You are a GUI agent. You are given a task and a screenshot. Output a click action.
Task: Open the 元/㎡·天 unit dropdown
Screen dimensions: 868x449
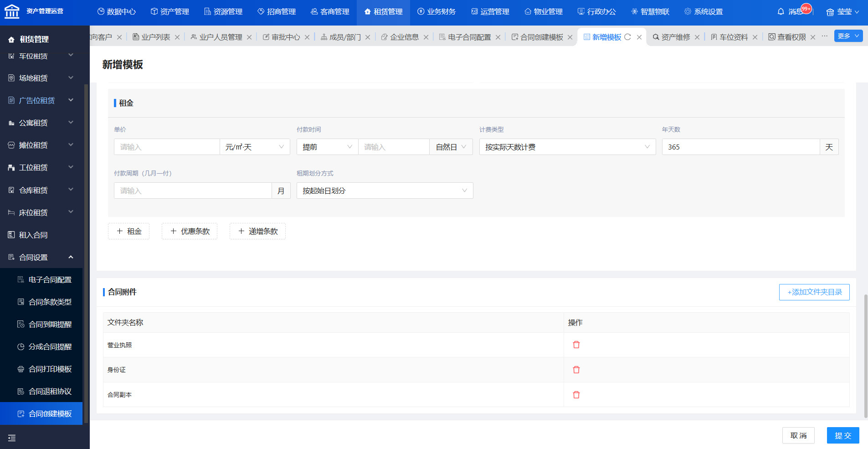[254, 147]
